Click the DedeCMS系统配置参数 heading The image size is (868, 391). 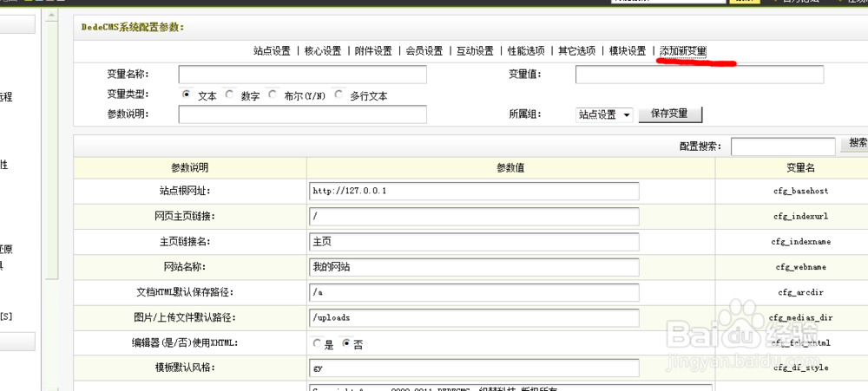(x=133, y=27)
